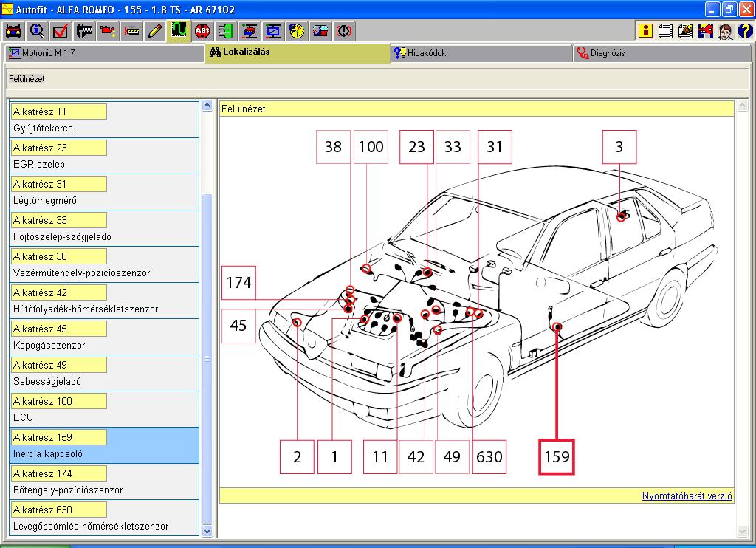Click the floppy disk with key icon
The image size is (756, 548).
(706, 31)
